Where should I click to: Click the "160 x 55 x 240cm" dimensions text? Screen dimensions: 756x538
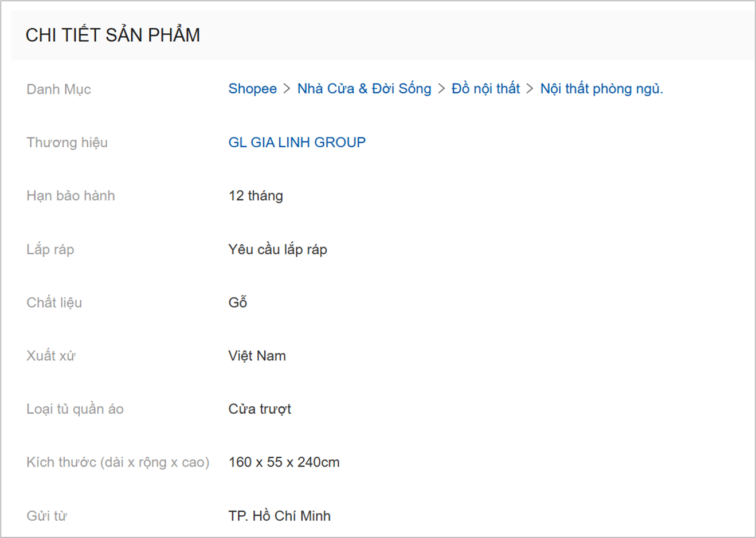point(284,462)
